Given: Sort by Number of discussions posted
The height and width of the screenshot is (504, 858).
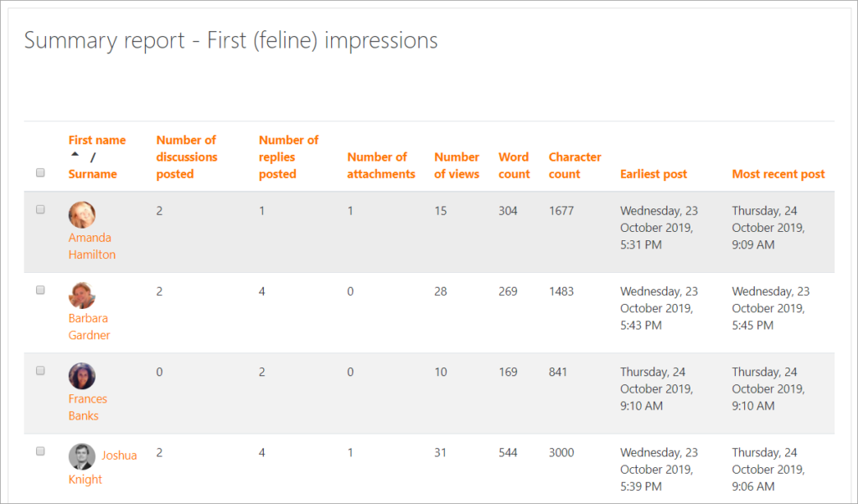Looking at the screenshot, I should 186,157.
